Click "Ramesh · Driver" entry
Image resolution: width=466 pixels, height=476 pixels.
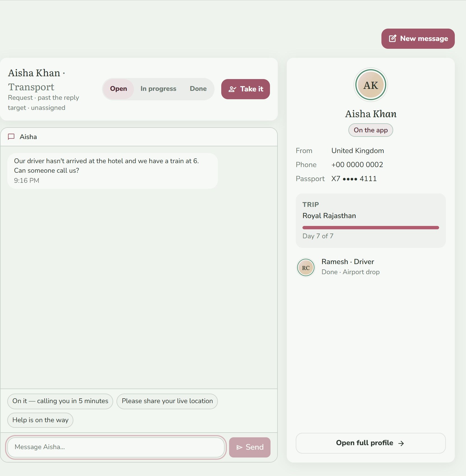pyautogui.click(x=348, y=262)
